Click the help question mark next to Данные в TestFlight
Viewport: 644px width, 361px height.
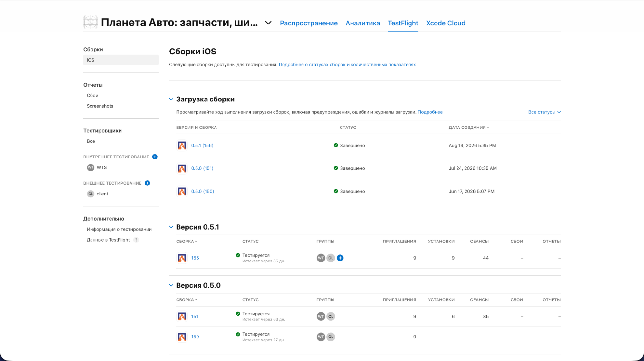pyautogui.click(x=136, y=240)
